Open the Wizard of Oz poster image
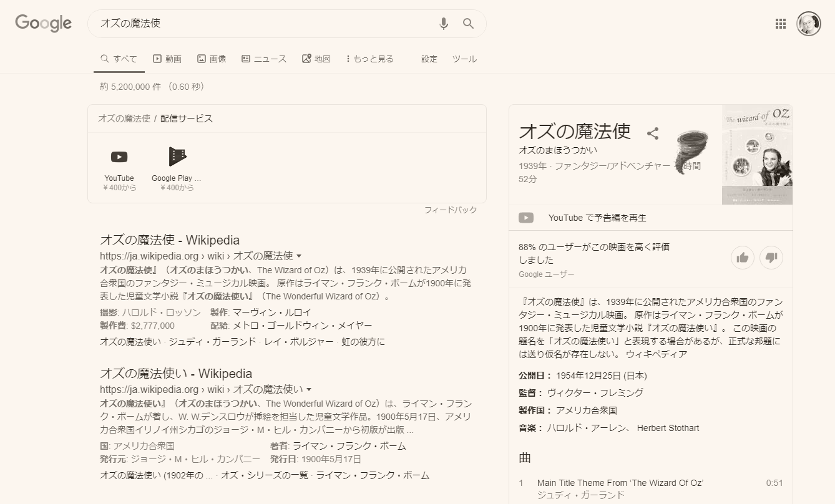The width and height of the screenshot is (835, 504). click(x=757, y=155)
